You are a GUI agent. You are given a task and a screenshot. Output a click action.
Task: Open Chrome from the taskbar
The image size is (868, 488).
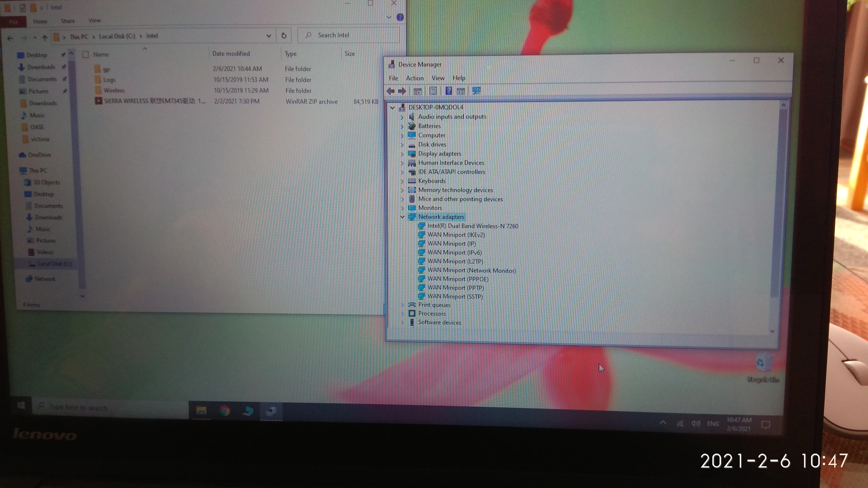pyautogui.click(x=225, y=411)
